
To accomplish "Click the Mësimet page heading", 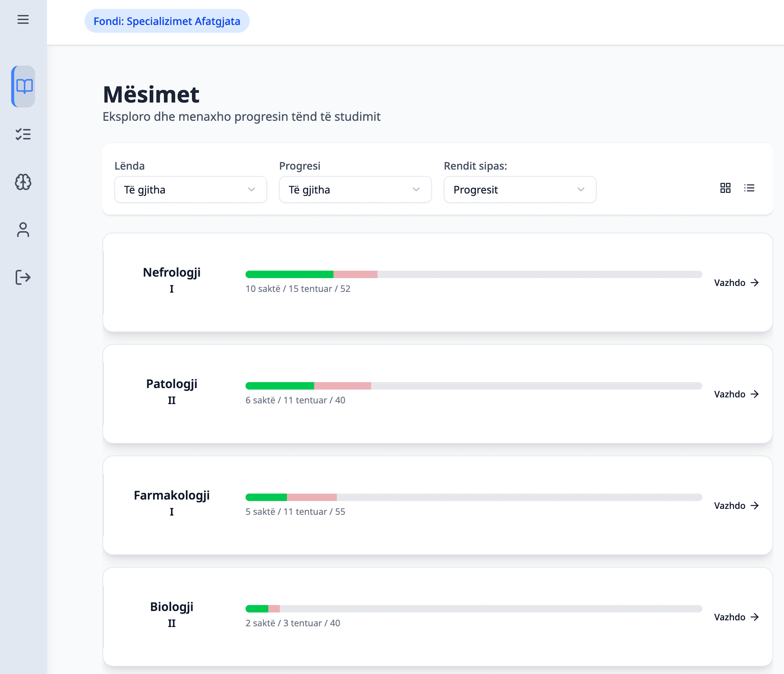I will 151,94.
